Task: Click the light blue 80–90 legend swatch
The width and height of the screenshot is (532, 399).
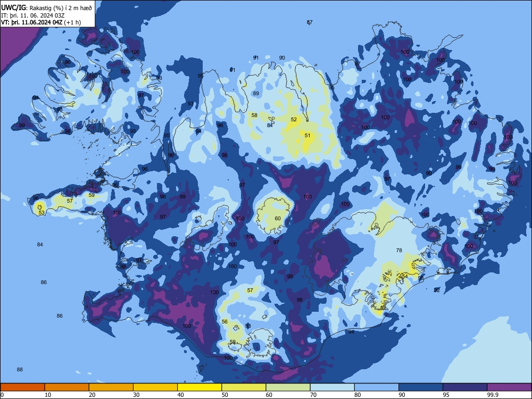Action: click(377, 387)
